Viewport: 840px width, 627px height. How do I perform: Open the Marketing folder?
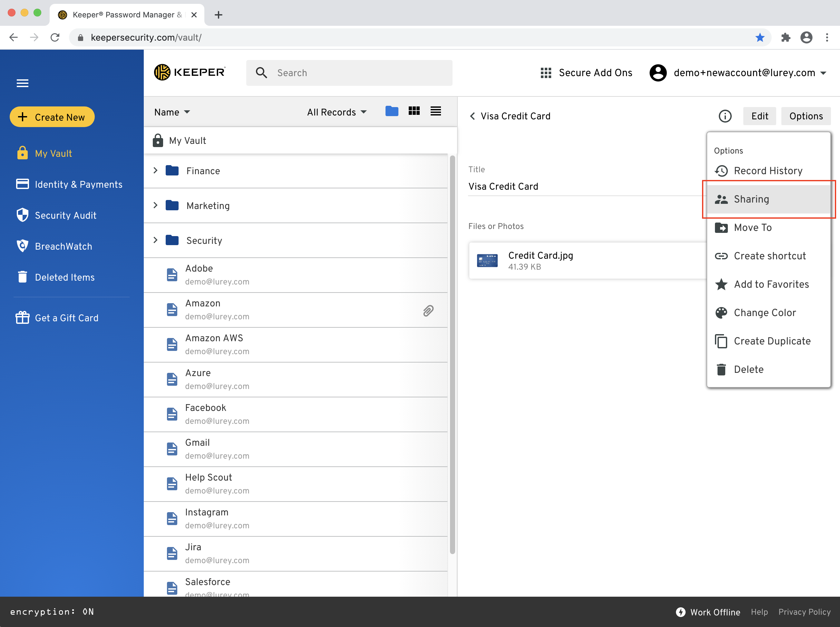[x=296, y=206]
